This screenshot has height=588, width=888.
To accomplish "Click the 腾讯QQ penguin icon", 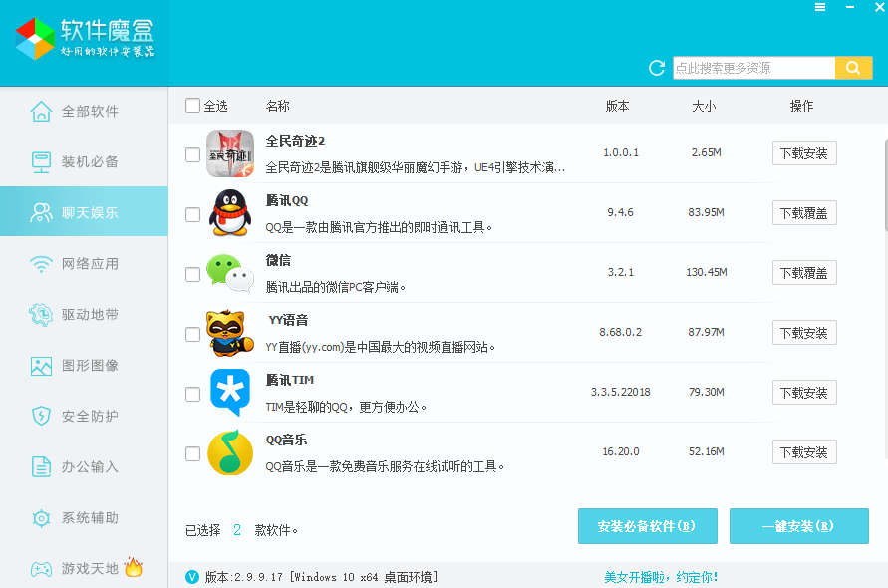I will [x=230, y=213].
